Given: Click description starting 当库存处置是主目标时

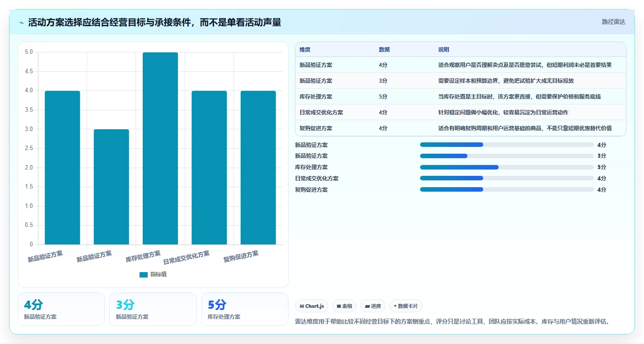Looking at the screenshot, I should [x=519, y=97].
